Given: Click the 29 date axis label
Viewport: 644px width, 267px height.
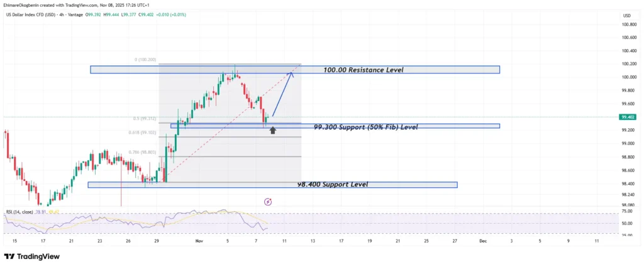Looking at the screenshot, I should click(x=157, y=241).
